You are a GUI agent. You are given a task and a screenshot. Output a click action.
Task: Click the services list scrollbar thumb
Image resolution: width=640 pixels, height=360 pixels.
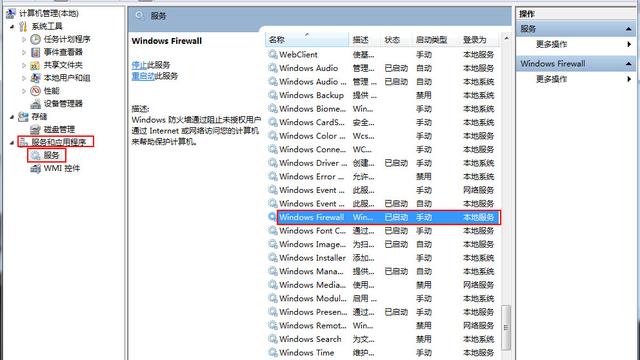[x=506, y=327]
